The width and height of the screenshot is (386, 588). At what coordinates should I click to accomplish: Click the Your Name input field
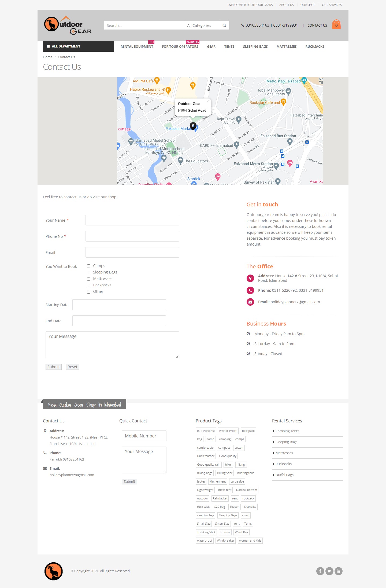tap(132, 220)
